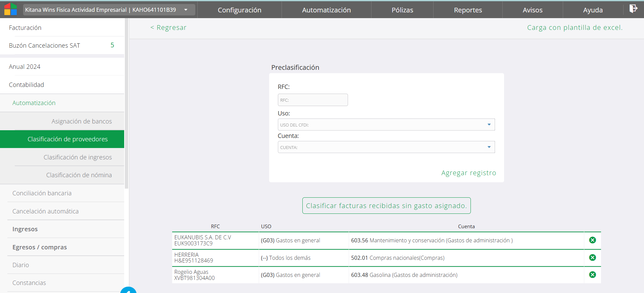Select Asignación de bancos in sidebar
This screenshot has width=644, height=293.
coord(82,121)
